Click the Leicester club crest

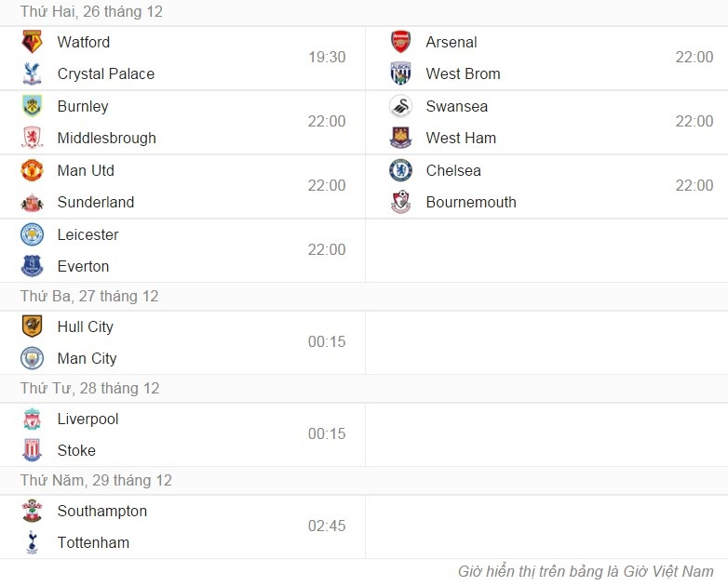(32, 234)
